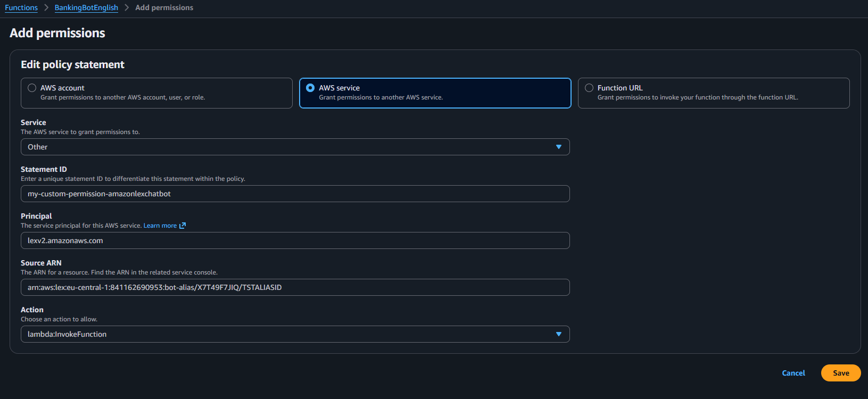This screenshot has height=399, width=868.
Task: Click into the Source ARN input
Action: 295,287
